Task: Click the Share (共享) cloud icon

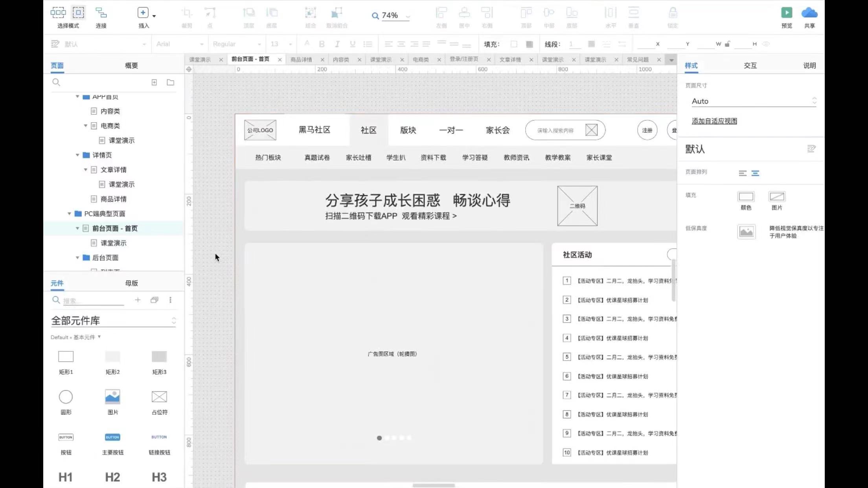Action: (809, 13)
